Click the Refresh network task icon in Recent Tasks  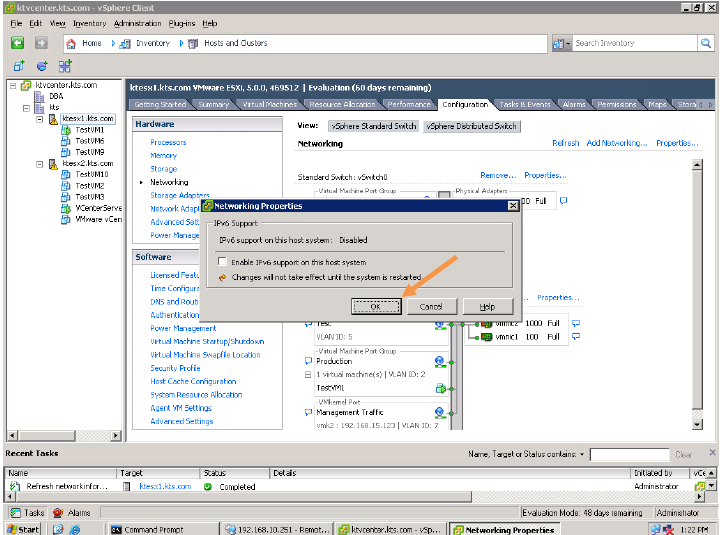click(15, 486)
